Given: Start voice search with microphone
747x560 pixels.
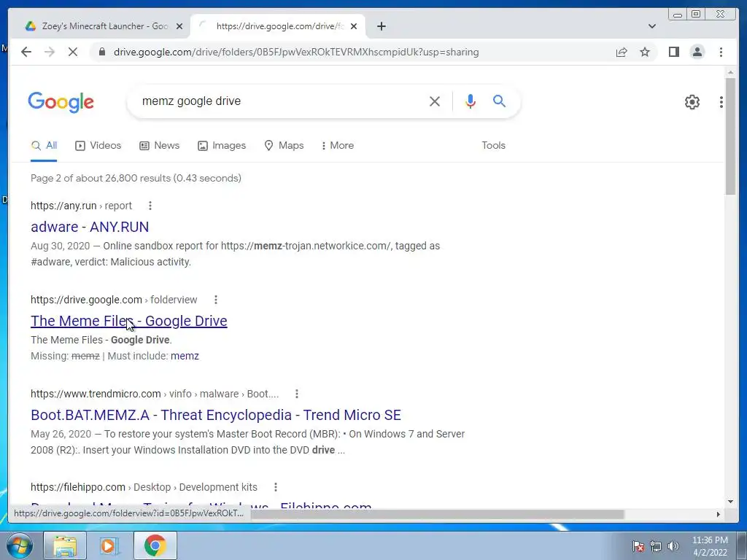Looking at the screenshot, I should (471, 101).
